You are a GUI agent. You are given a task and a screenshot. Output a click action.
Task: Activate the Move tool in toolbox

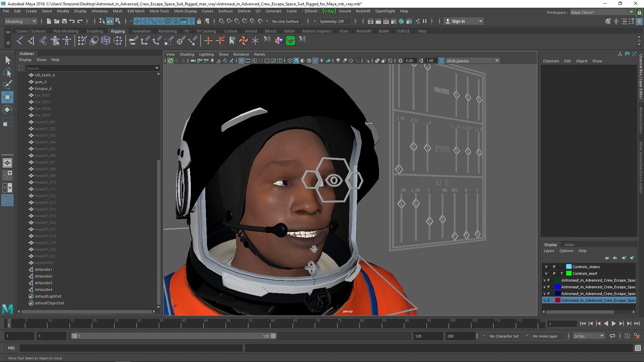click(x=7, y=97)
